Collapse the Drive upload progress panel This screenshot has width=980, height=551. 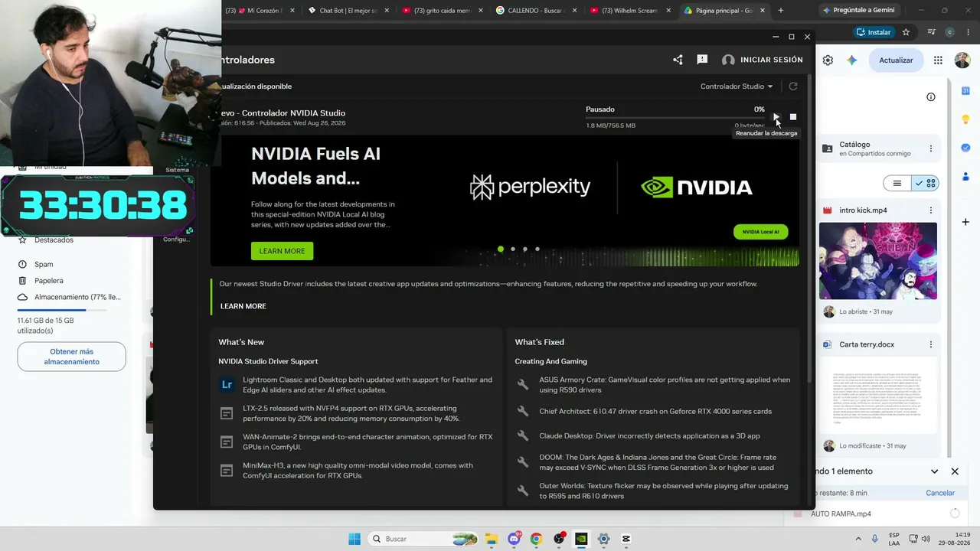point(934,471)
